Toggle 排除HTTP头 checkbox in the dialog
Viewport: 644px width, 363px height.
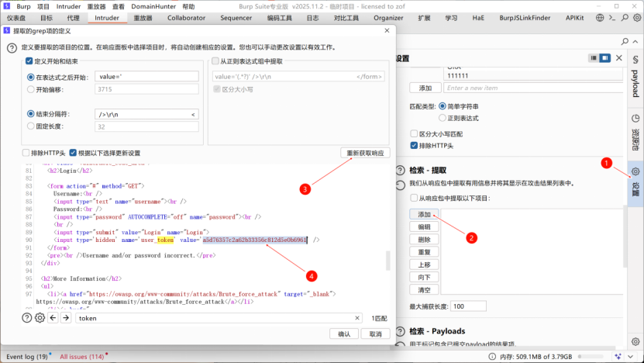point(26,153)
